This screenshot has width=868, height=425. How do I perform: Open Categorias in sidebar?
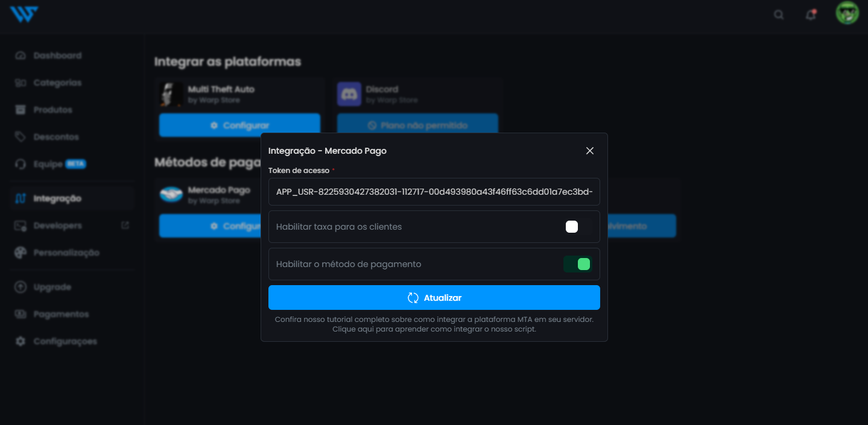(x=72, y=83)
